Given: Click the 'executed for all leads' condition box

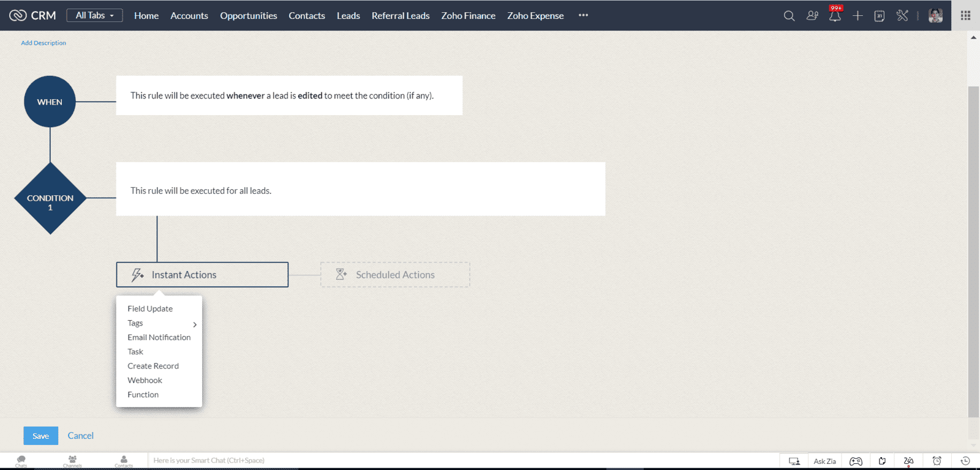Looking at the screenshot, I should coord(361,189).
